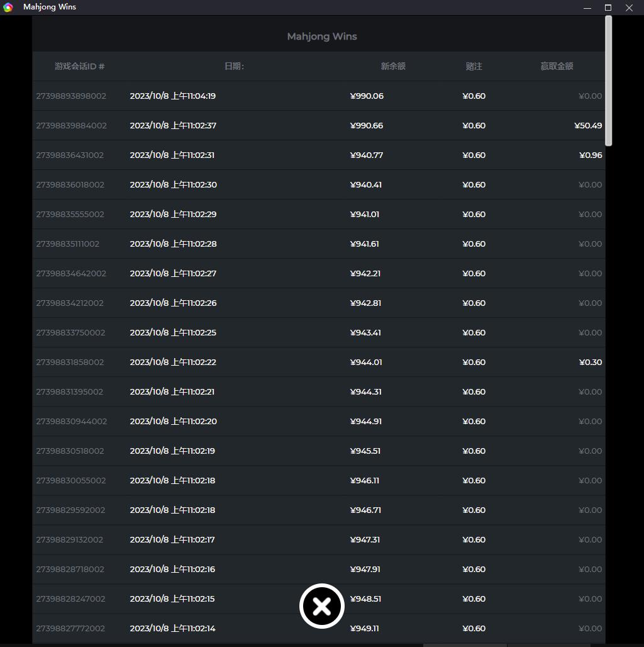Maximize the Mahjong Wins window
Image resolution: width=644 pixels, height=647 pixels.
(x=608, y=8)
